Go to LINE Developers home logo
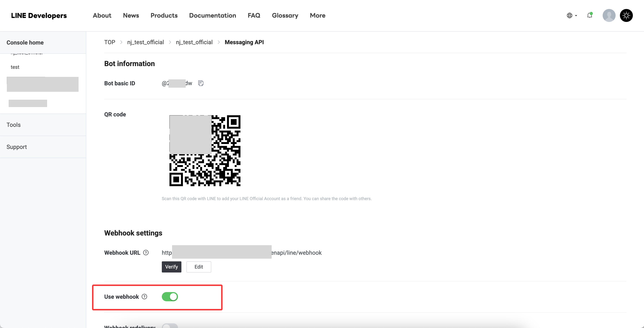 pos(39,15)
